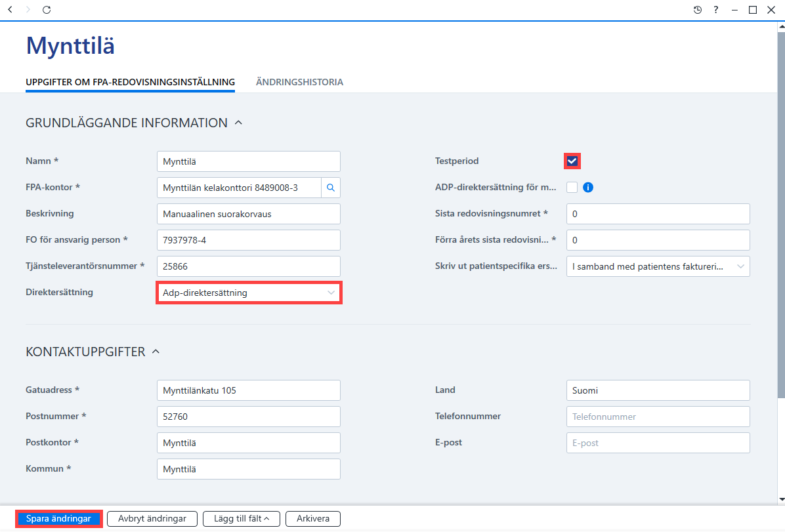Uncheck the Testperiod checkbox
The width and height of the screenshot is (785, 532).
click(x=572, y=161)
